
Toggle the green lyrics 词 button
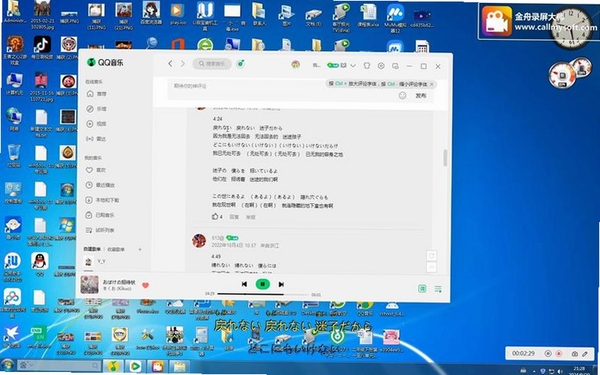[x=422, y=289]
